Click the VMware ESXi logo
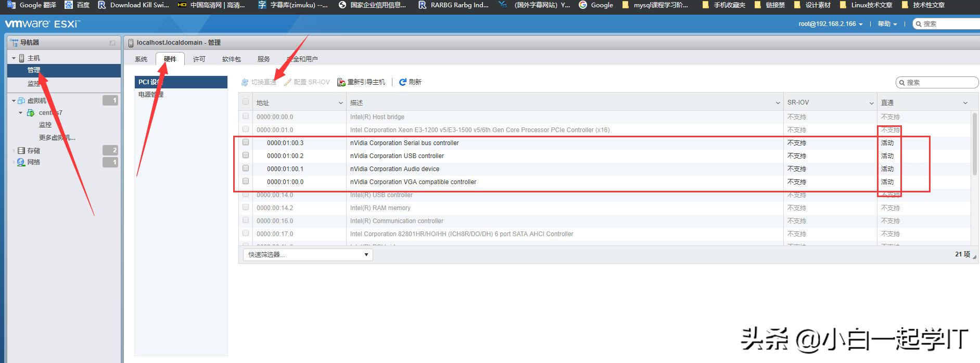Screen dimensions: 980x363 pyautogui.click(x=42, y=24)
